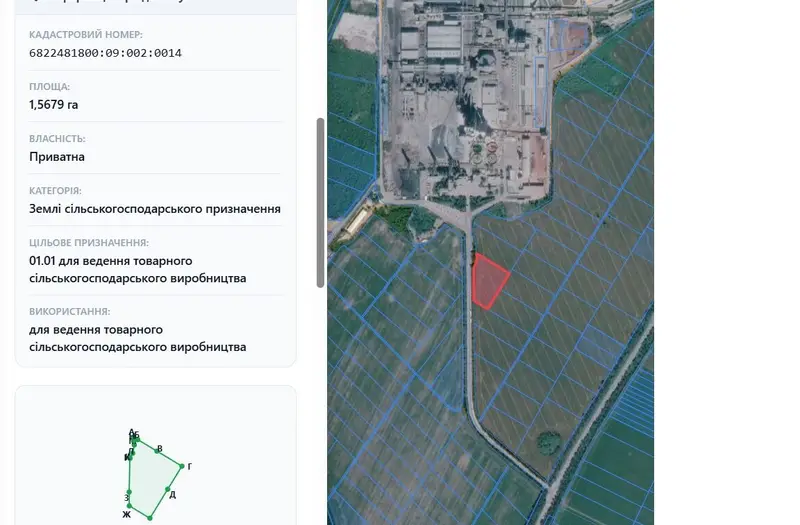
Task: Click polygon vertex З in parcel diagram
Action: (x=129, y=492)
